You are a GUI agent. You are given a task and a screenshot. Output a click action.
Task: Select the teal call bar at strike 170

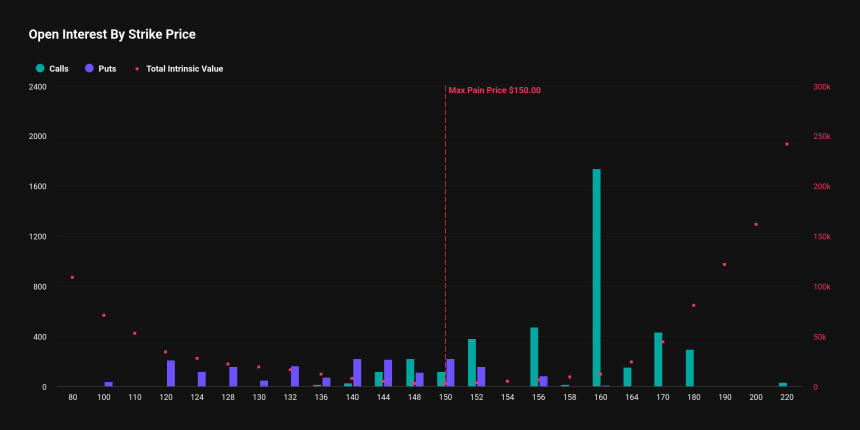[x=658, y=360]
